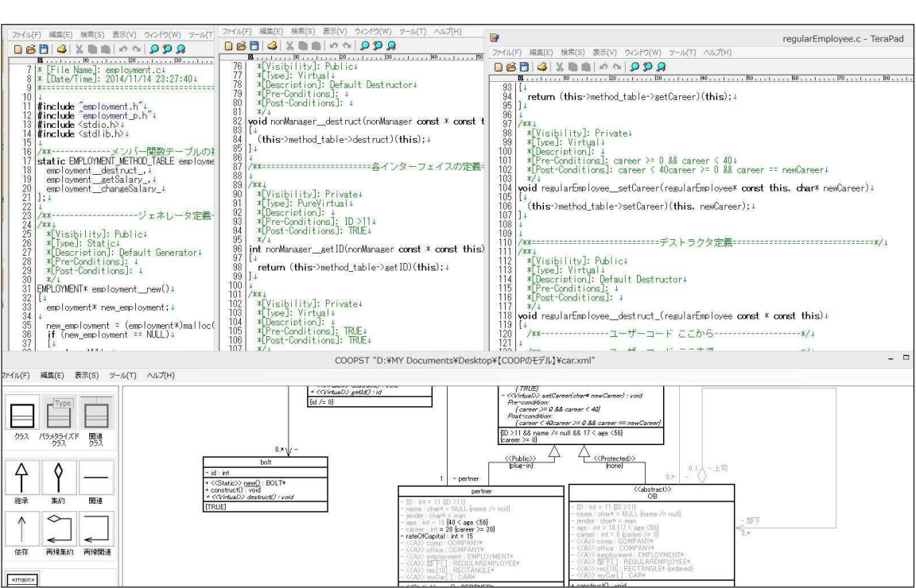The width and height of the screenshot is (916, 588).
Task: Click Paste icon in nonManager TeraPad window
Action: 316,45
